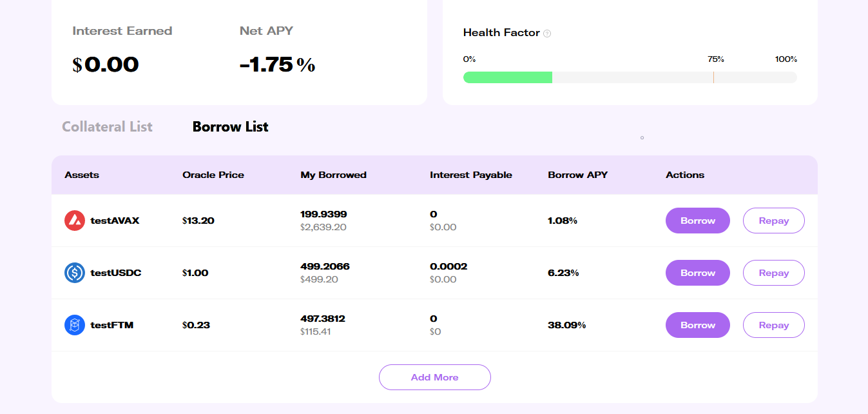The image size is (868, 414).
Task: Click the My Borrowed column header
Action: point(333,175)
